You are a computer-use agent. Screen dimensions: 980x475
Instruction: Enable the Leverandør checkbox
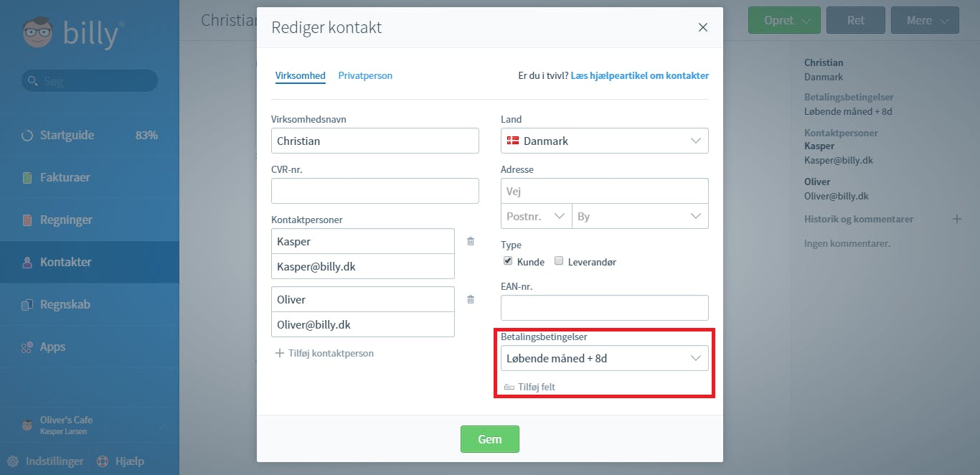click(x=560, y=261)
